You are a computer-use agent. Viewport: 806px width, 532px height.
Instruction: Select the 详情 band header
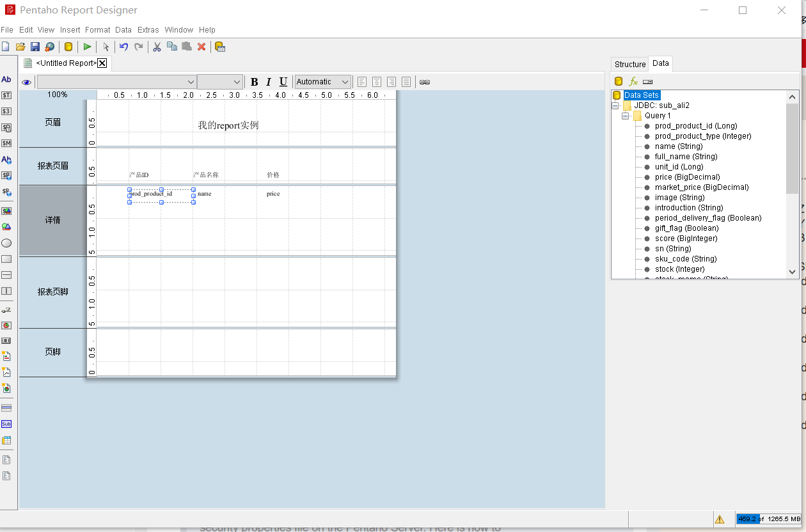[x=52, y=220]
